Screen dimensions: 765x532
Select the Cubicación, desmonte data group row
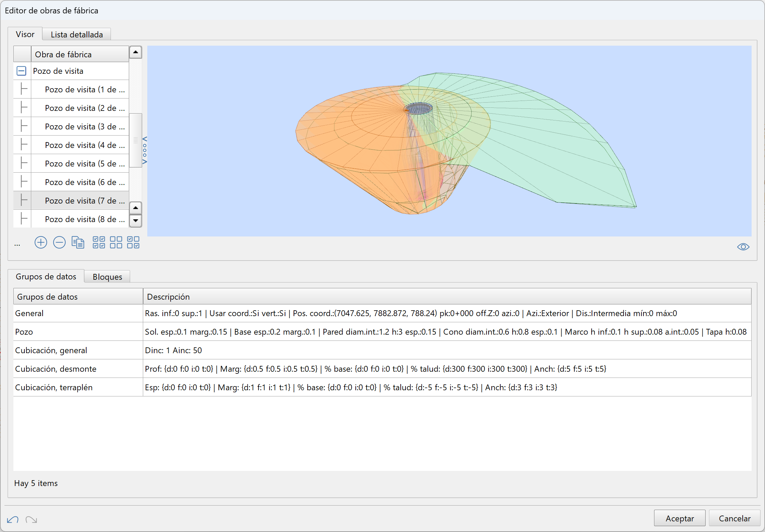56,369
